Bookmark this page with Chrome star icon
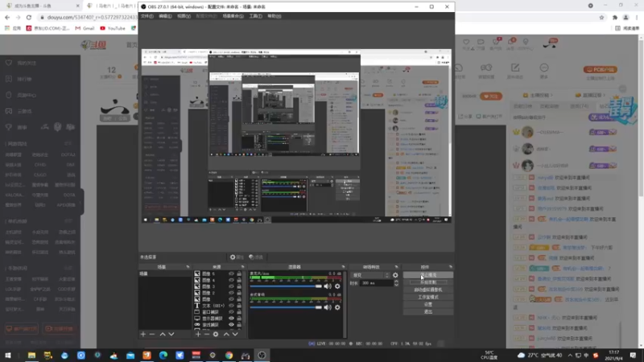Screen dimensions: 644x362 click(x=601, y=17)
